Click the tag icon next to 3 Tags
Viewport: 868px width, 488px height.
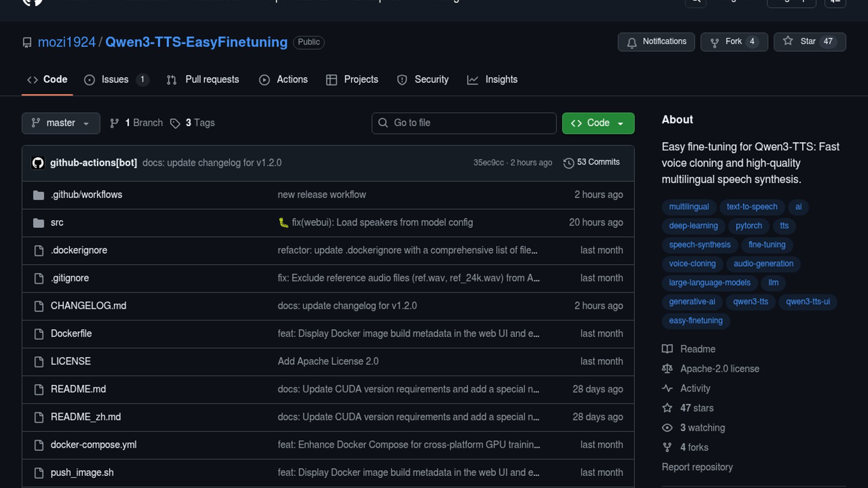point(175,123)
